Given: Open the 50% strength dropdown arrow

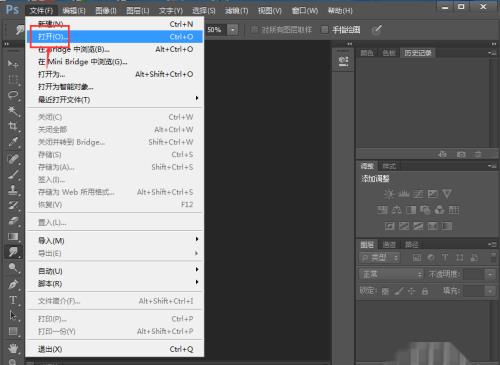Looking at the screenshot, I should tap(233, 30).
